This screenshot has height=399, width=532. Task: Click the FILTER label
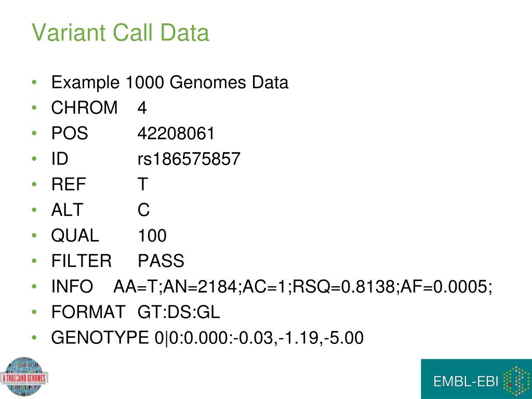click(x=82, y=261)
